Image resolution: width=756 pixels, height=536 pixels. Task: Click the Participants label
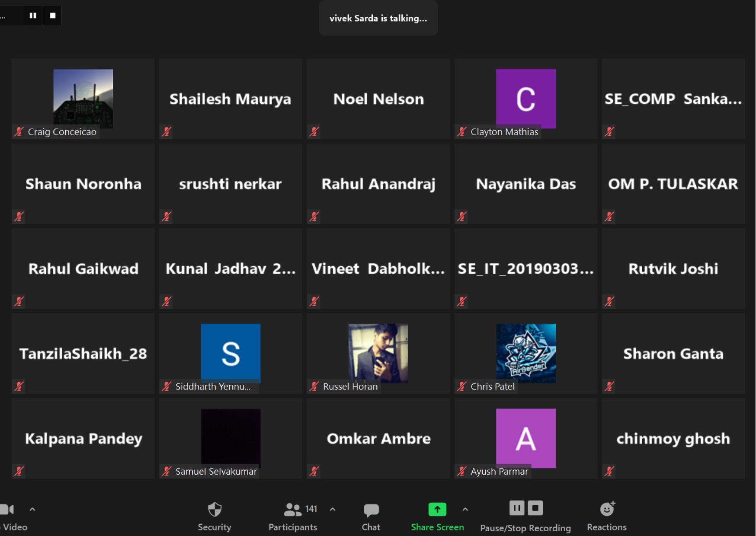293,527
